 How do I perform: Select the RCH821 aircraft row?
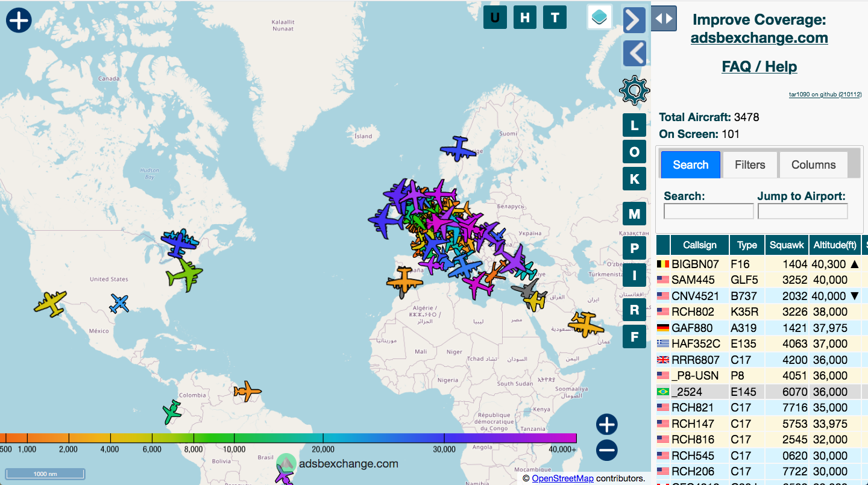click(762, 407)
